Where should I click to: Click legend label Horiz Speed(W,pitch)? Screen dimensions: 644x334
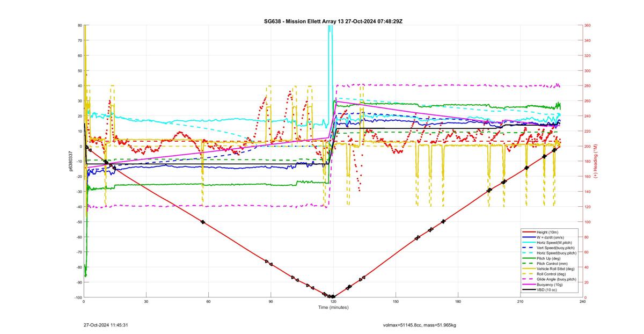click(x=554, y=243)
